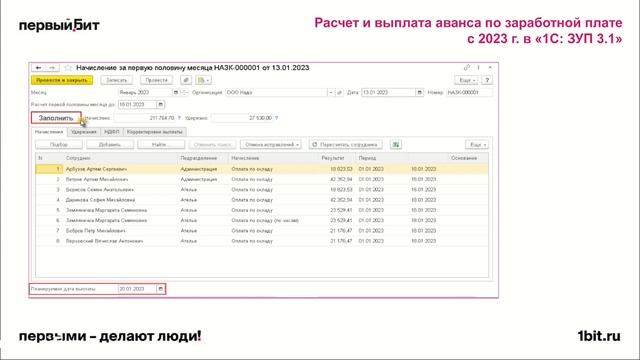The width and height of the screenshot is (640, 360).
Task: Open the top Ещё menu
Action: [466, 80]
